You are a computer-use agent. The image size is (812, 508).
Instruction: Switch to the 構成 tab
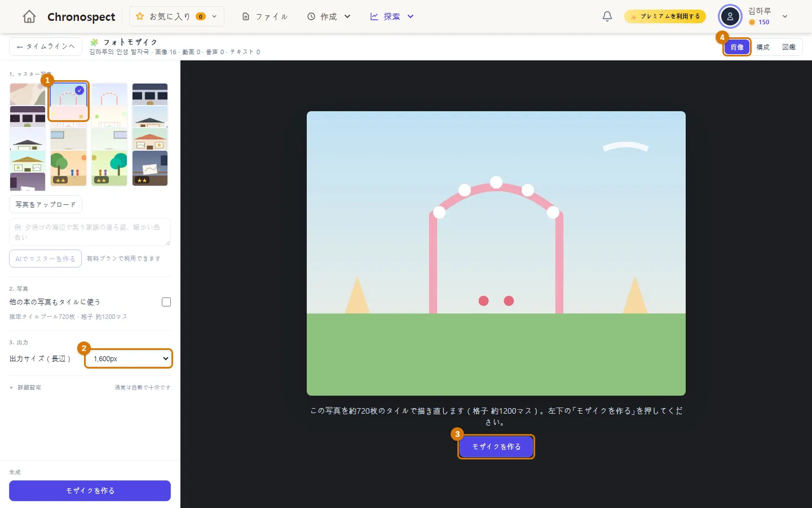pyautogui.click(x=763, y=47)
